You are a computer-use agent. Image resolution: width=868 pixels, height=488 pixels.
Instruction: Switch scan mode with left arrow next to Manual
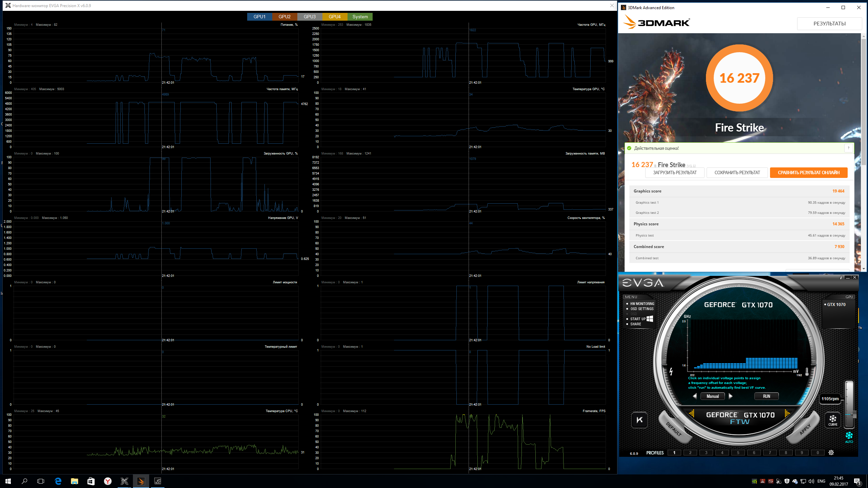pos(695,396)
